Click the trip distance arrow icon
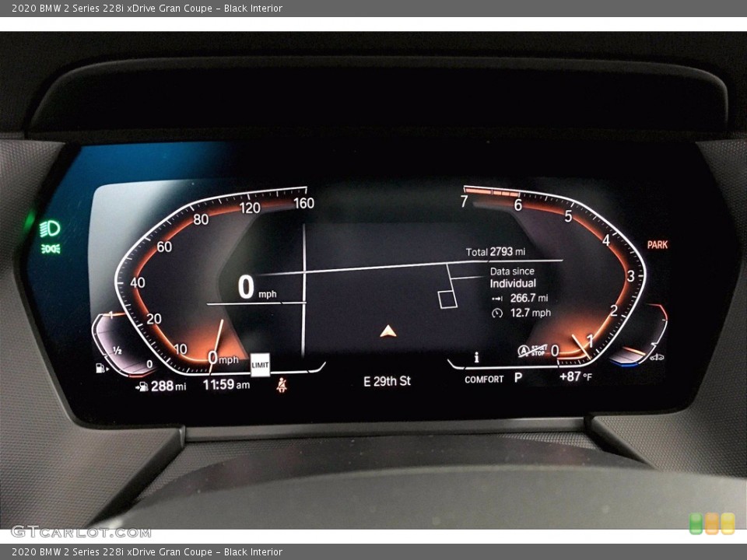The height and width of the screenshot is (560, 747). tap(497, 299)
